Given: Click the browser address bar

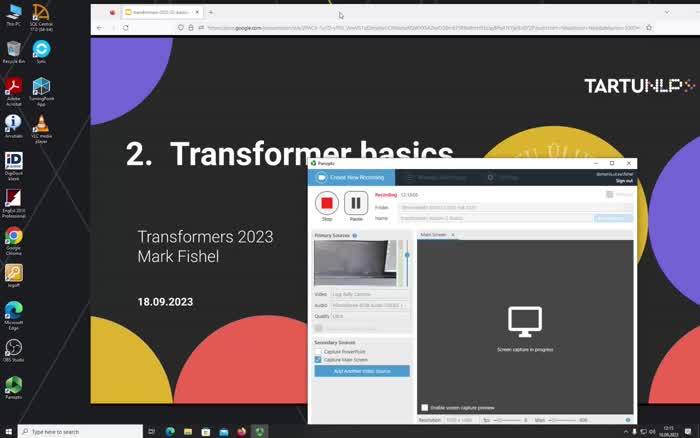Looking at the screenshot, I should pyautogui.click(x=415, y=28).
